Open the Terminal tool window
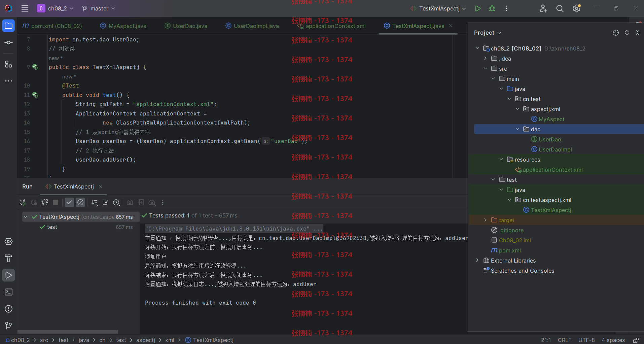The width and height of the screenshot is (644, 344). pos(8,292)
